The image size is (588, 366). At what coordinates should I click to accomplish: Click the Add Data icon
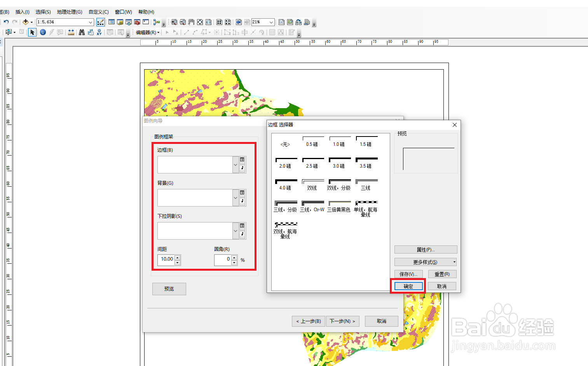point(26,22)
